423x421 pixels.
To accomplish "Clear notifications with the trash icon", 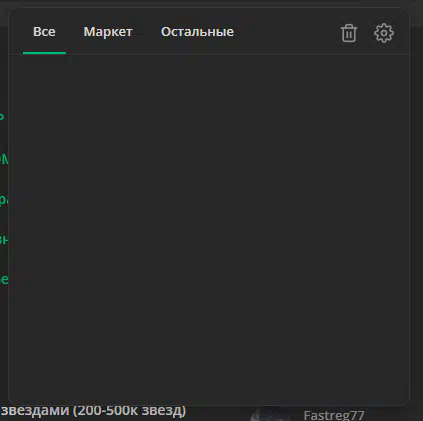I will [349, 33].
